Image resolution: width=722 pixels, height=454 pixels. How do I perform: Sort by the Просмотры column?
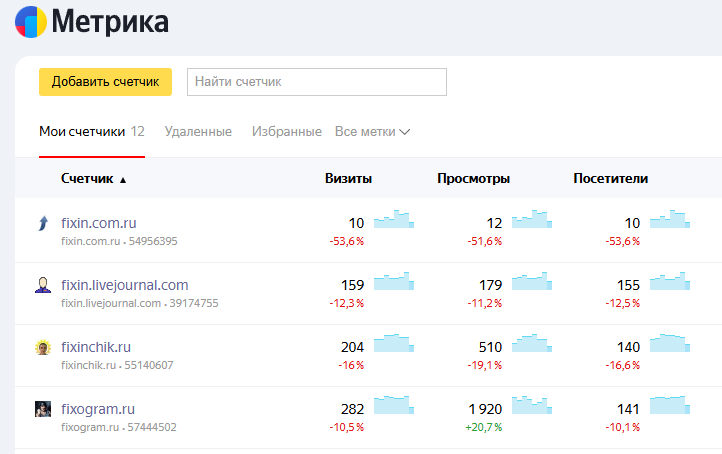473,179
